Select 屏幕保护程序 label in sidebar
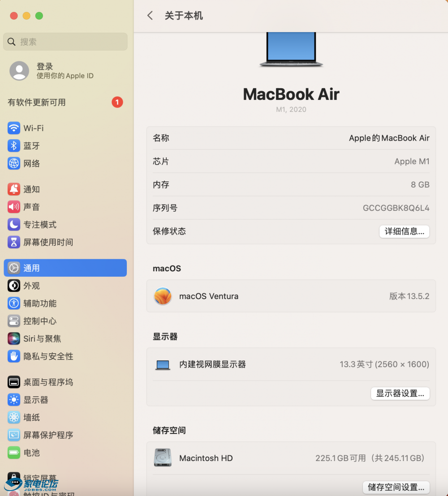This screenshot has width=448, height=496. [x=48, y=435]
